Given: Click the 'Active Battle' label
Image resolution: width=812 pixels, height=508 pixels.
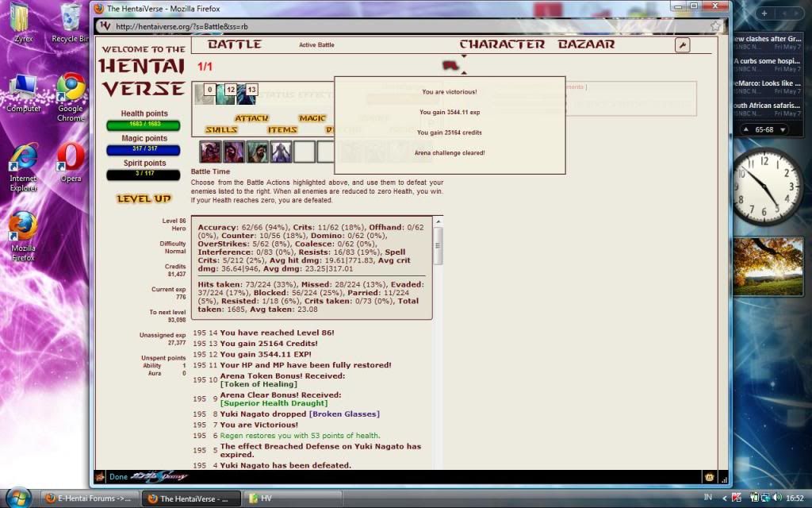Looking at the screenshot, I should tap(316, 45).
